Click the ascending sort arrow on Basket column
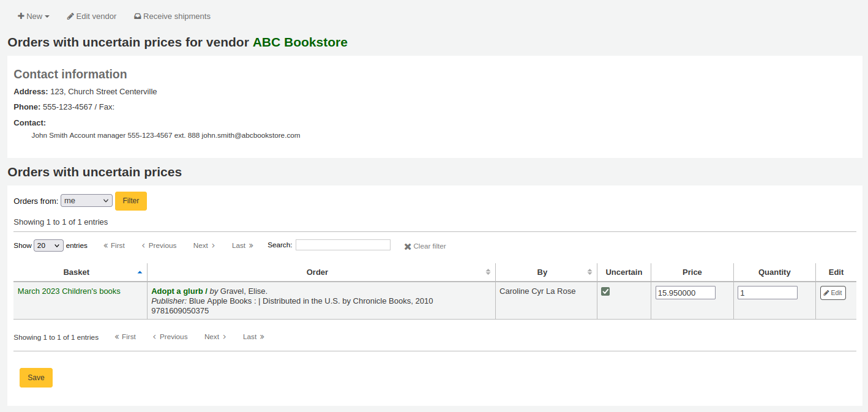 140,272
